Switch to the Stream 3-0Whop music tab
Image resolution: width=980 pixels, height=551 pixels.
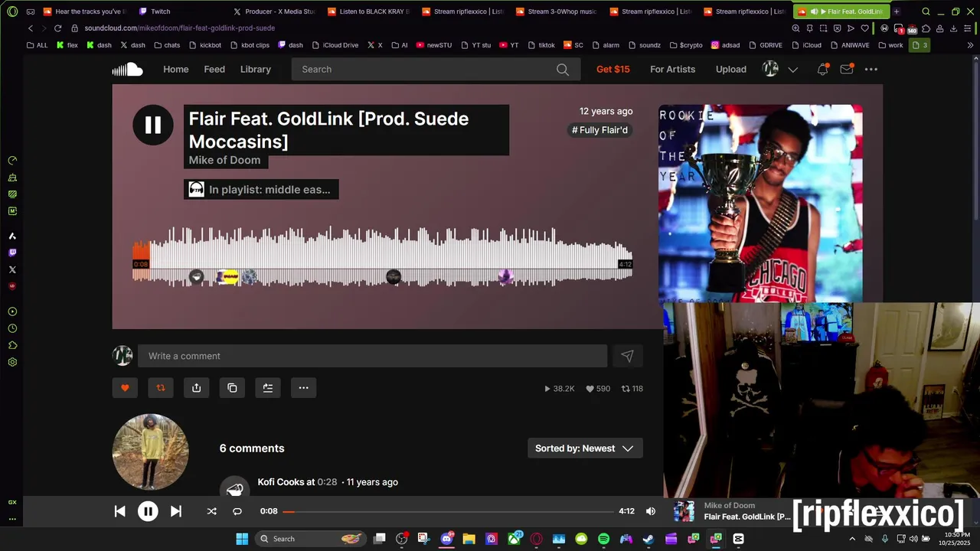(557, 11)
